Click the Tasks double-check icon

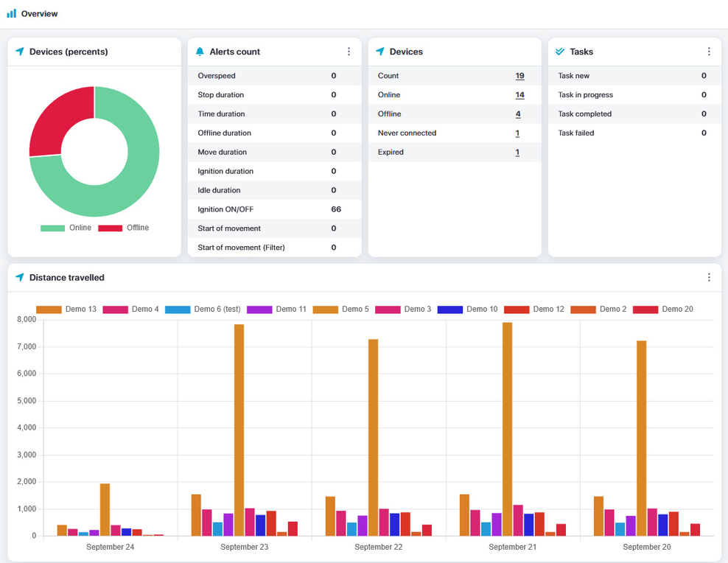click(x=560, y=52)
